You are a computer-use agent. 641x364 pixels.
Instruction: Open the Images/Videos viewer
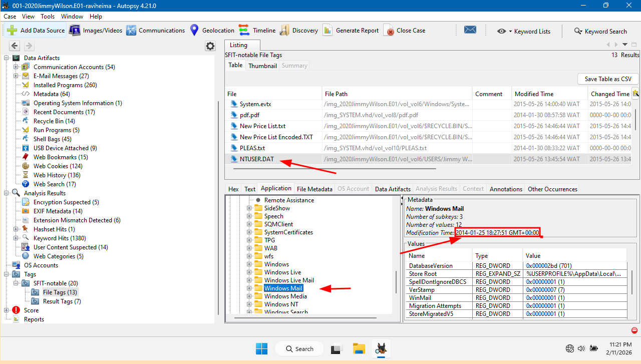[x=75, y=30]
